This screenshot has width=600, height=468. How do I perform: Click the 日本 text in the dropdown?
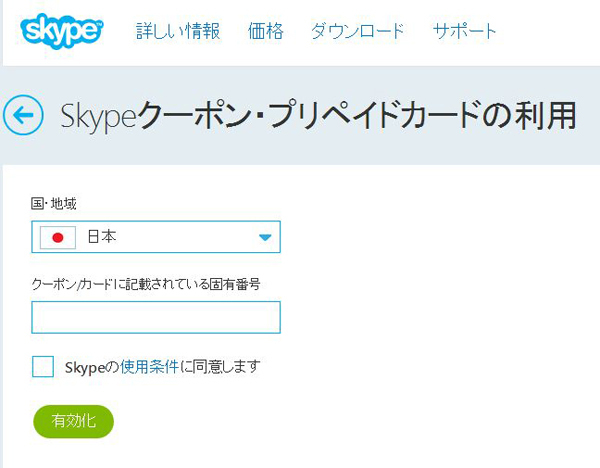coord(101,237)
